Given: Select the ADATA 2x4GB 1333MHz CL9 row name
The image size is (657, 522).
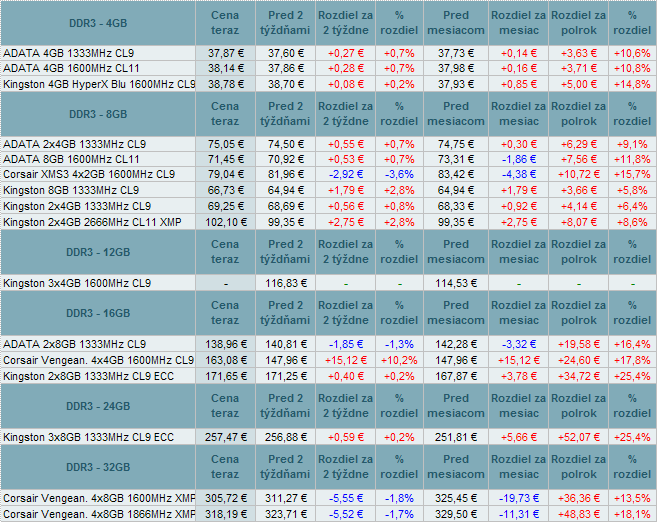Looking at the screenshot, I should click(x=75, y=145).
